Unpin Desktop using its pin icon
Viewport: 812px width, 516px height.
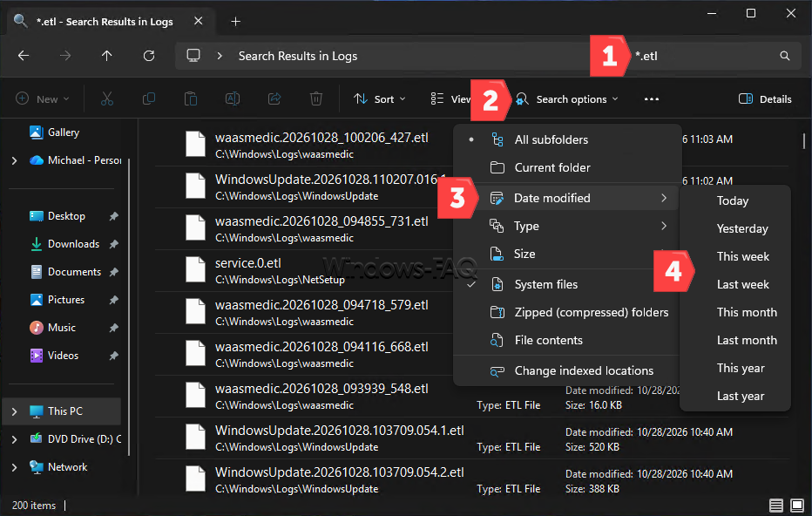coord(114,216)
